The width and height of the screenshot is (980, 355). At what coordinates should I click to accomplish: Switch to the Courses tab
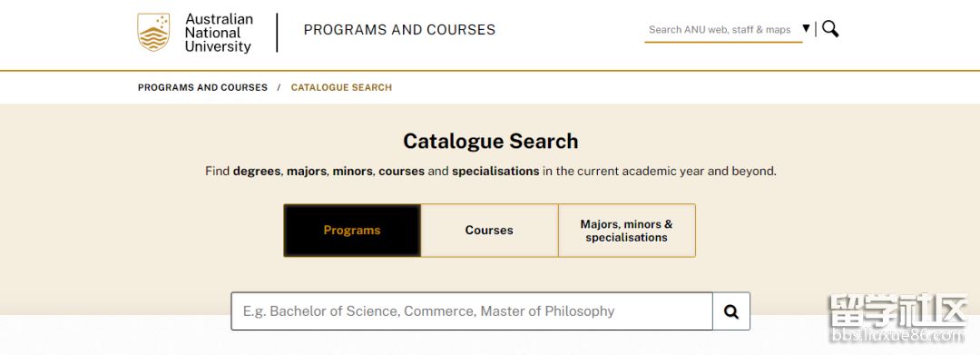[x=489, y=230]
